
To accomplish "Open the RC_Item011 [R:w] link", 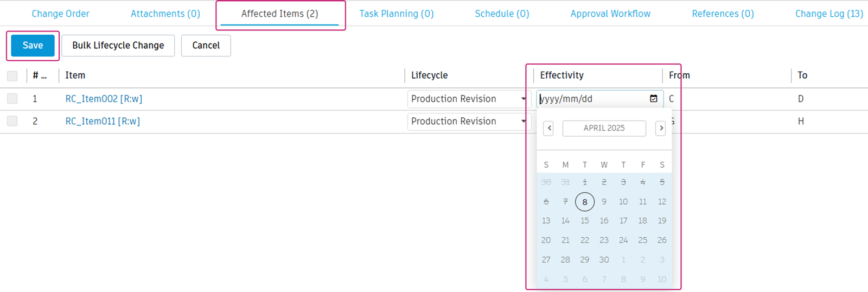I will (103, 121).
